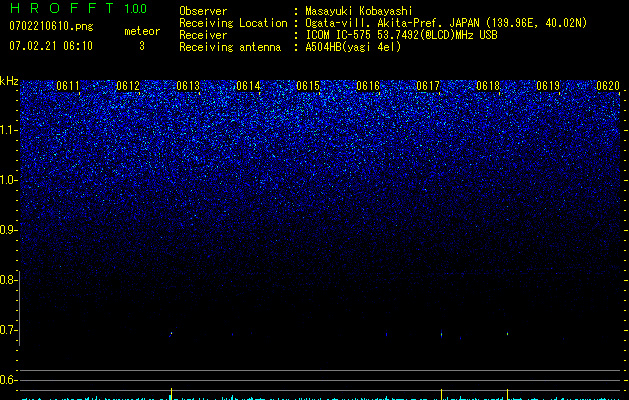Click the 0.9 kHz axis label
629x400 pixels.
(x=9, y=230)
